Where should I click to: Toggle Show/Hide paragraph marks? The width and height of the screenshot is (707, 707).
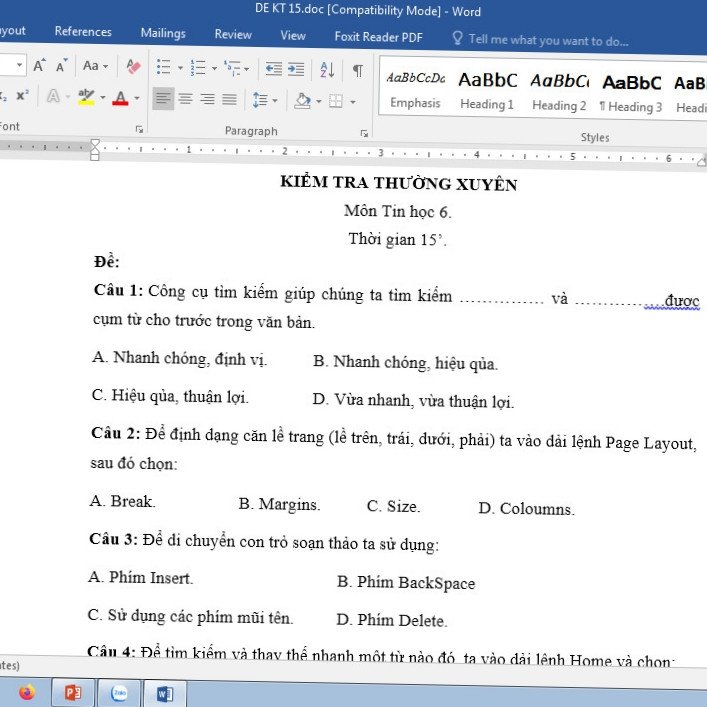(358, 71)
